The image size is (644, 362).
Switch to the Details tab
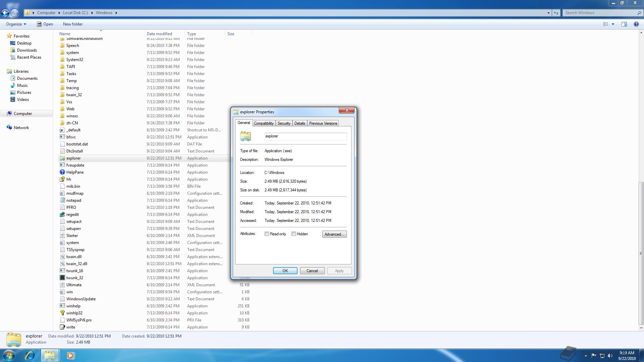click(x=300, y=123)
